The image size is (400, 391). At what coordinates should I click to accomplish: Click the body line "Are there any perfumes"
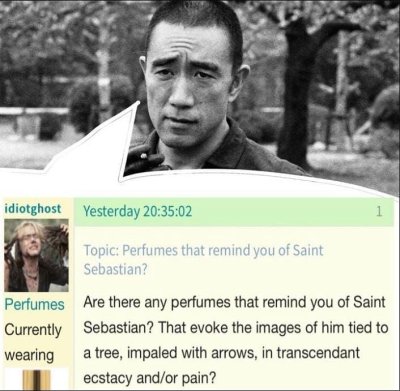coord(156,303)
